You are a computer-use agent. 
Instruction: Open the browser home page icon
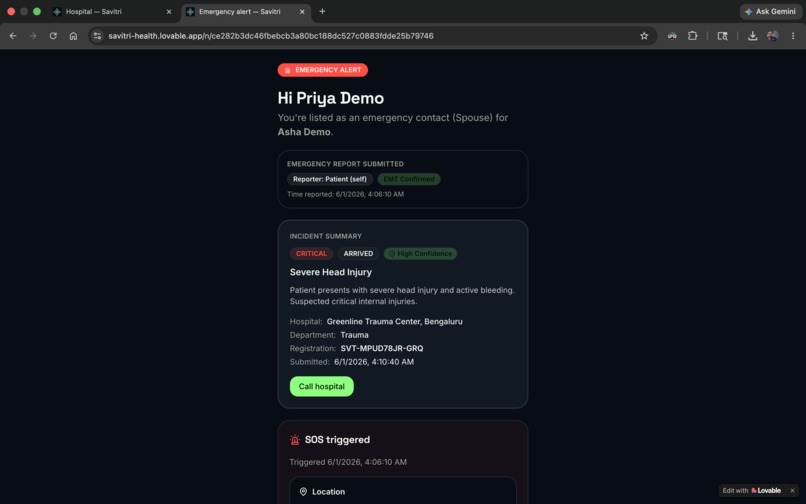(74, 36)
